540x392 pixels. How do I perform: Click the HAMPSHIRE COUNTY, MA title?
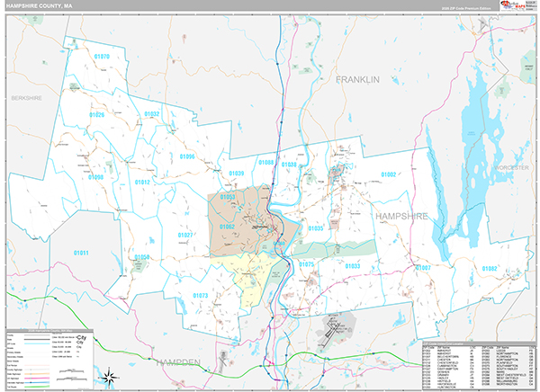(x=40, y=6)
